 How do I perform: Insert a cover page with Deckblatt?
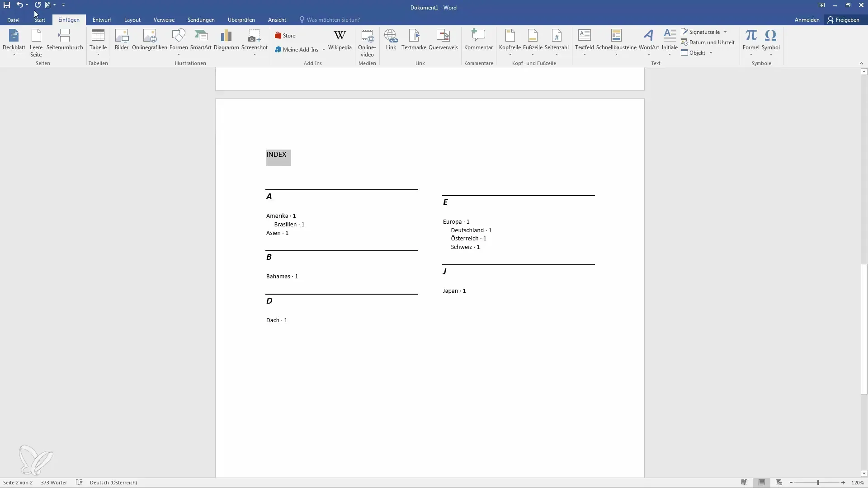tap(14, 42)
